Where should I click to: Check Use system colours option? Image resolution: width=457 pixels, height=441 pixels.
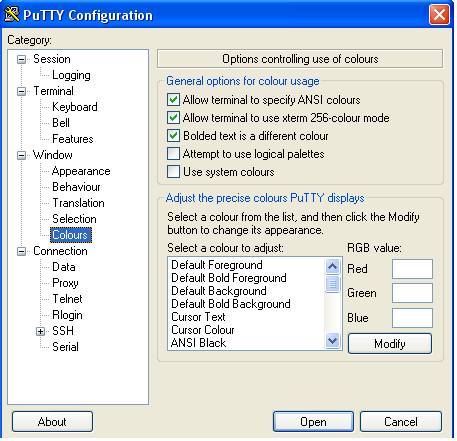click(x=173, y=172)
